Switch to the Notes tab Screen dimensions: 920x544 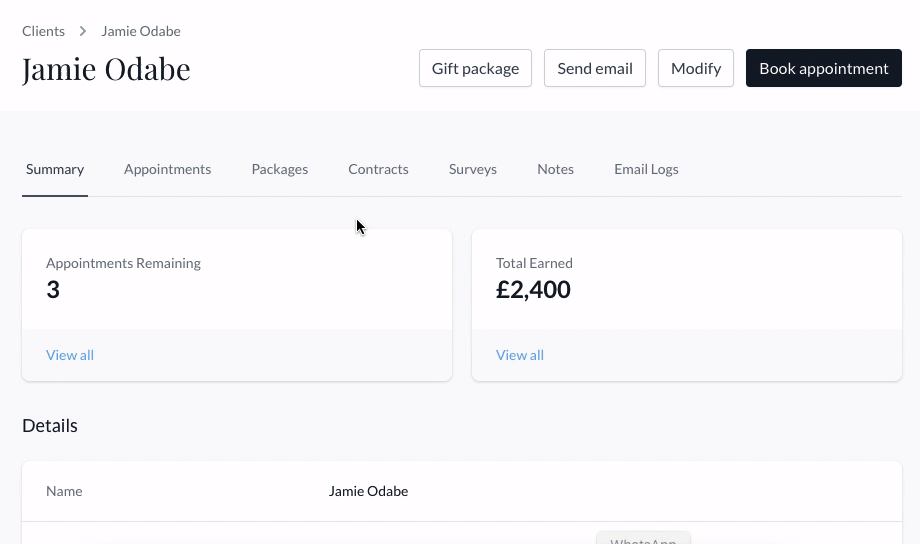tap(555, 169)
